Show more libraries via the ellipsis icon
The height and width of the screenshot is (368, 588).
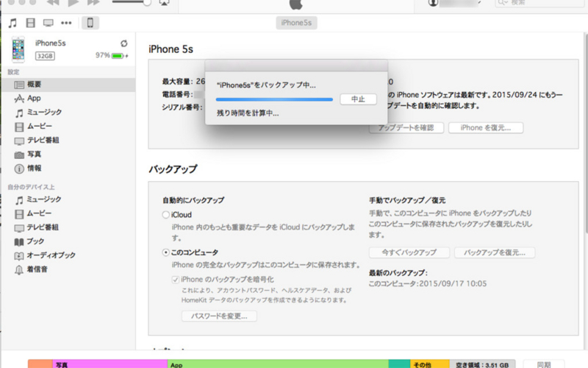(x=66, y=23)
